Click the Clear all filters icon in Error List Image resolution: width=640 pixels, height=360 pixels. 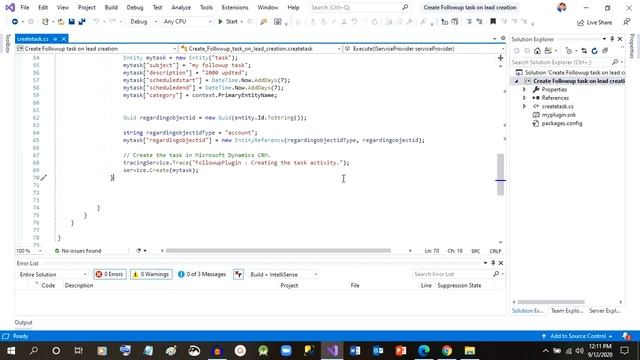(x=238, y=274)
